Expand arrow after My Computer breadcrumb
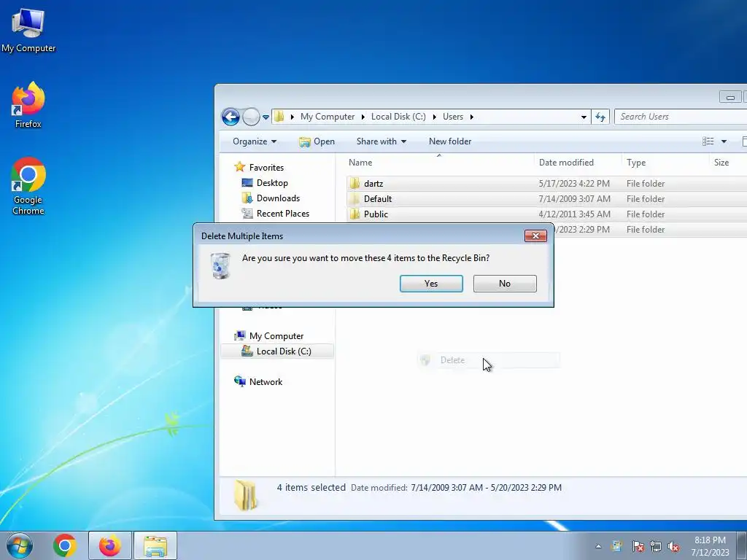This screenshot has height=560, width=747. tap(363, 117)
